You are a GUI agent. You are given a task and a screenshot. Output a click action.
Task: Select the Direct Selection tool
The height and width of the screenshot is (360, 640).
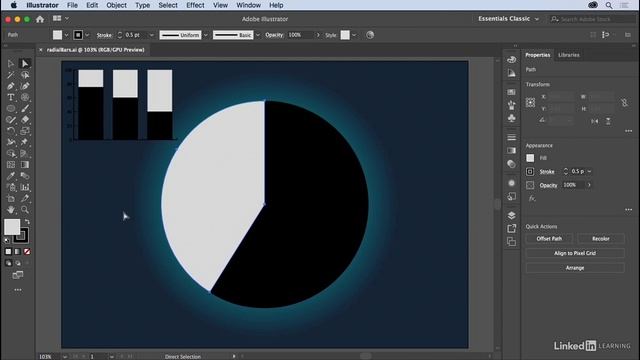(24, 64)
